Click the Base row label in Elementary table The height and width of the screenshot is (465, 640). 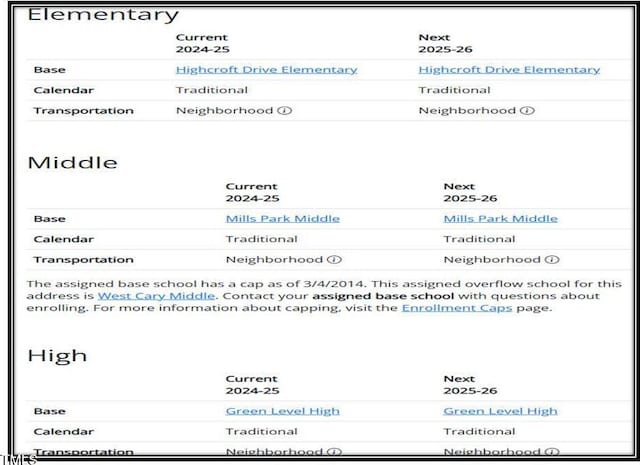click(x=50, y=70)
